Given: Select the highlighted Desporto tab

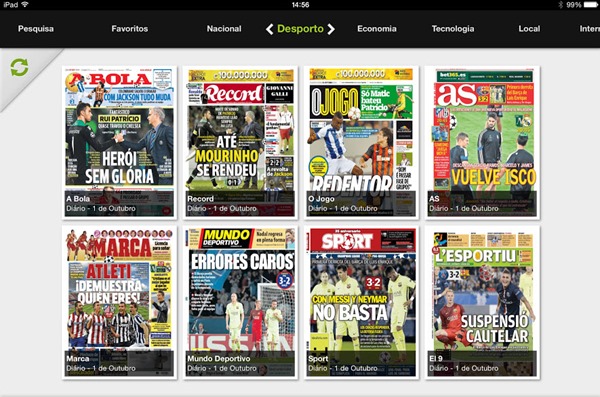Looking at the screenshot, I should click(x=300, y=29).
